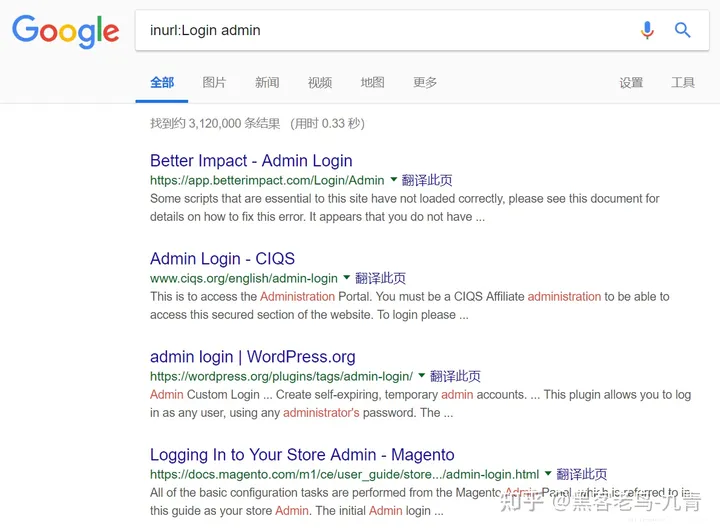Screen dimensions: 720x530
Task: Expand the dropdown arrow beside betterimpact URL
Action: tap(394, 180)
